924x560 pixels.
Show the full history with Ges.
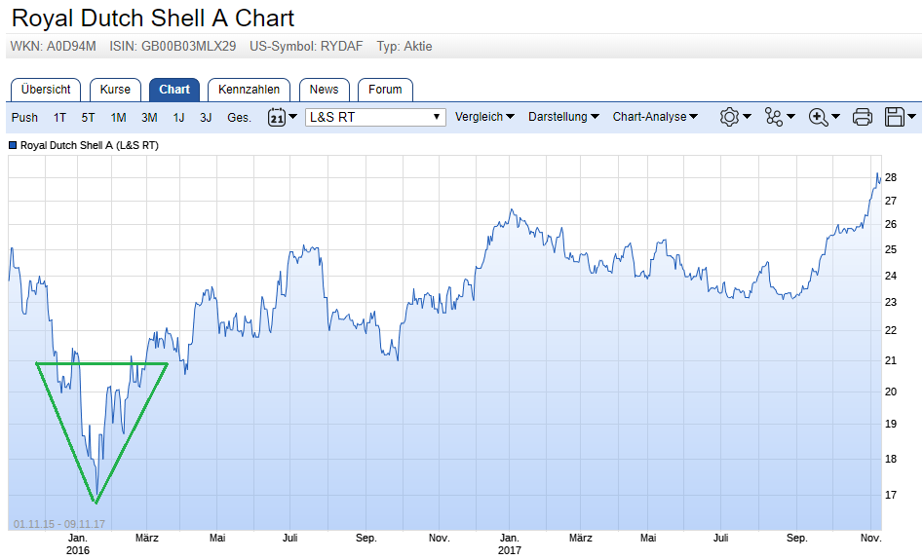click(239, 117)
